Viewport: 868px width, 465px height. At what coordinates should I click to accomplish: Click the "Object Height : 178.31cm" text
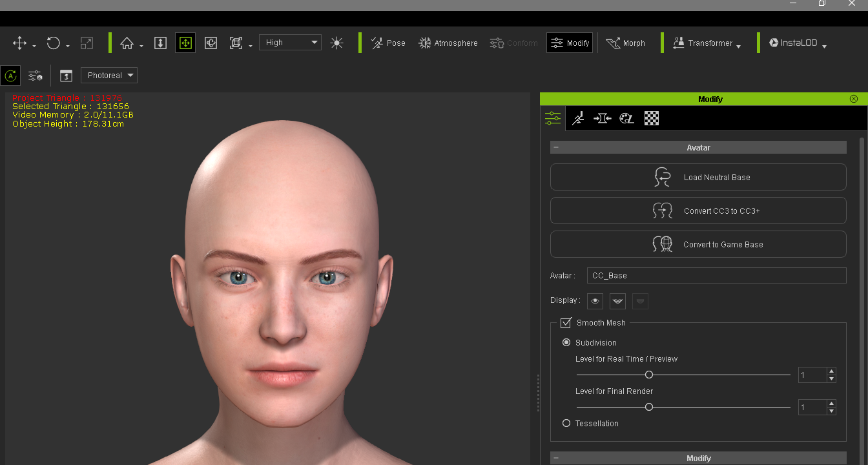(x=68, y=123)
